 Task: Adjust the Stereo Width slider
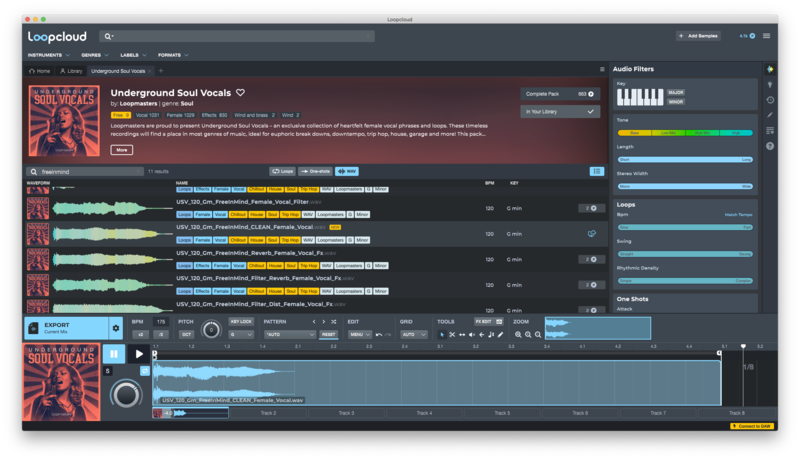685,185
